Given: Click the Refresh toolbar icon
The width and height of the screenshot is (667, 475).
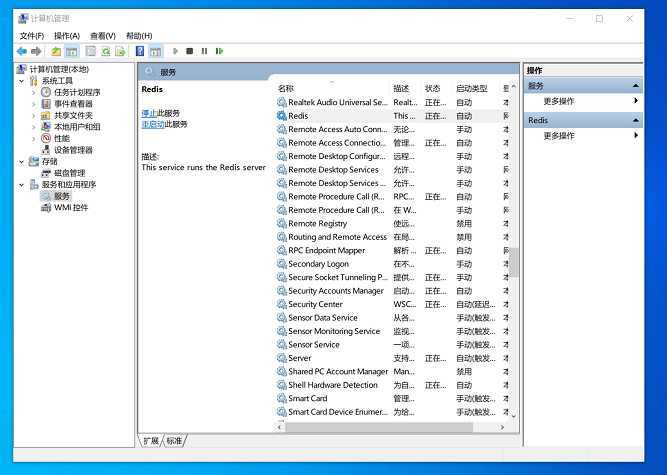Looking at the screenshot, I should point(105,51).
